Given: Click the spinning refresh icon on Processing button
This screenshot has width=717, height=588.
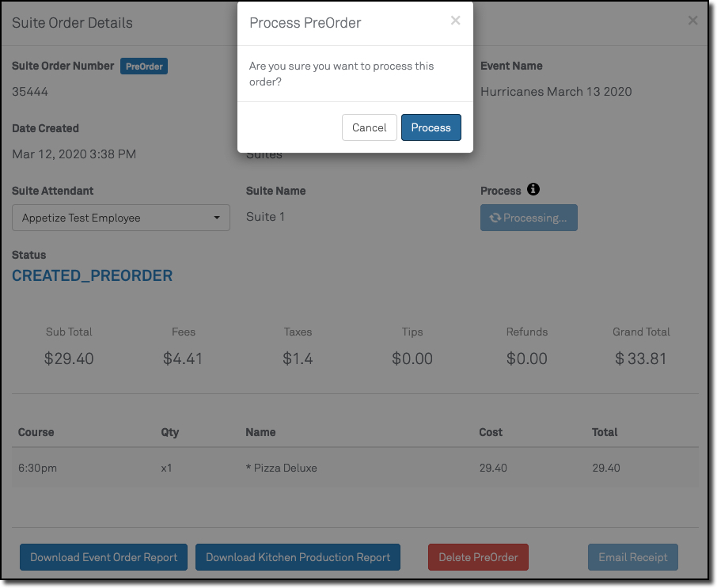Looking at the screenshot, I should [495, 218].
